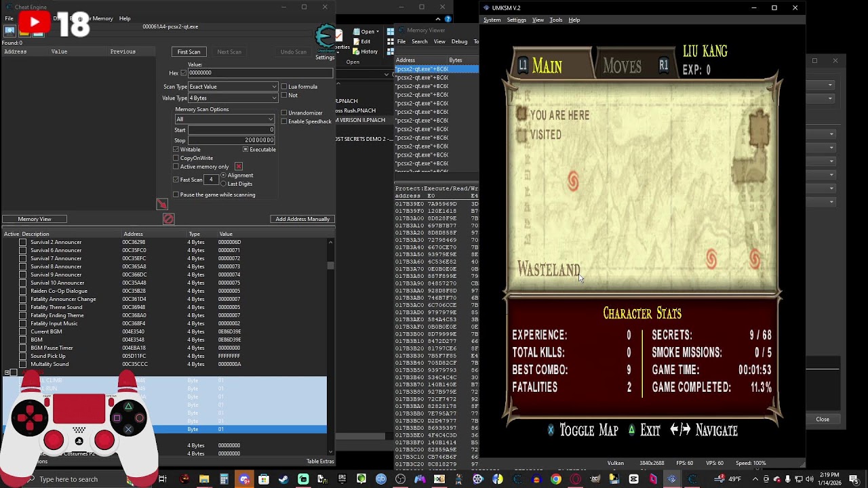Screen dimensions: 868x488
Task: Click the Stop address input field
Action: click(x=231, y=140)
